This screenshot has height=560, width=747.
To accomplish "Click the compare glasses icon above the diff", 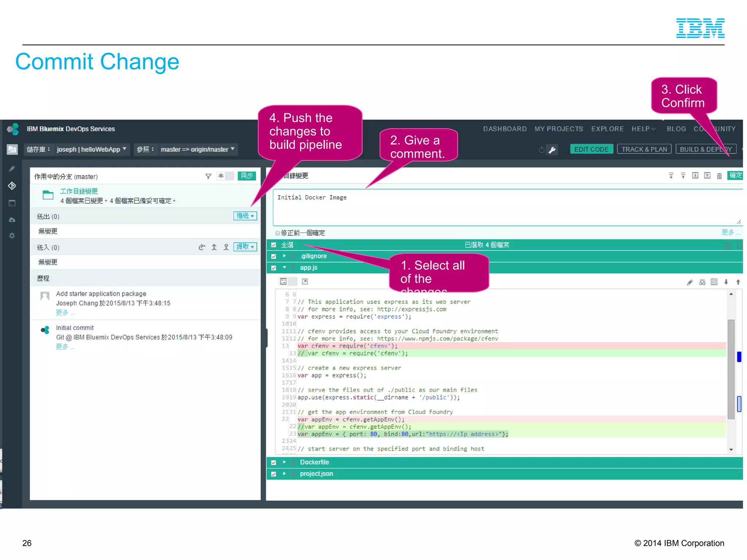I will [x=702, y=282].
